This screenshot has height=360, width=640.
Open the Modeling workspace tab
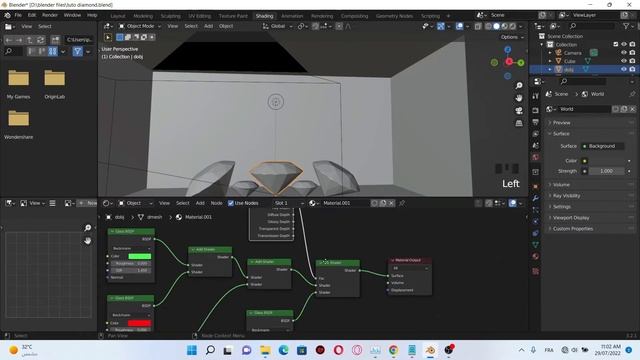[143, 16]
